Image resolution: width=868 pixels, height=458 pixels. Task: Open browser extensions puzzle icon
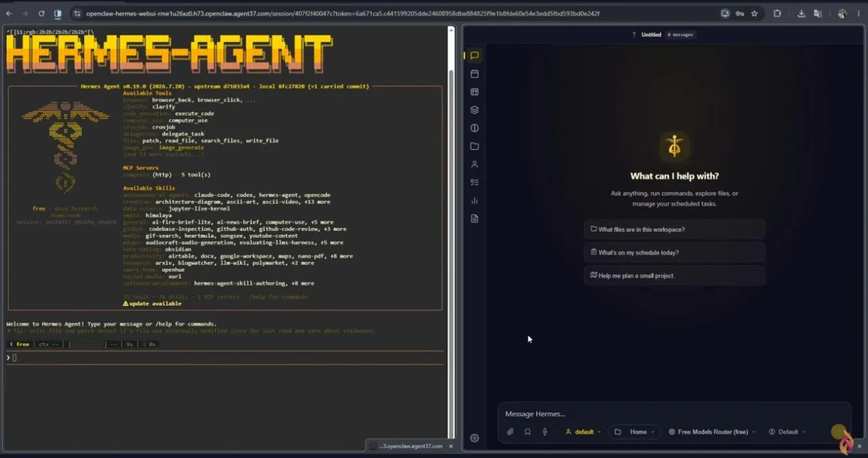coord(777,14)
